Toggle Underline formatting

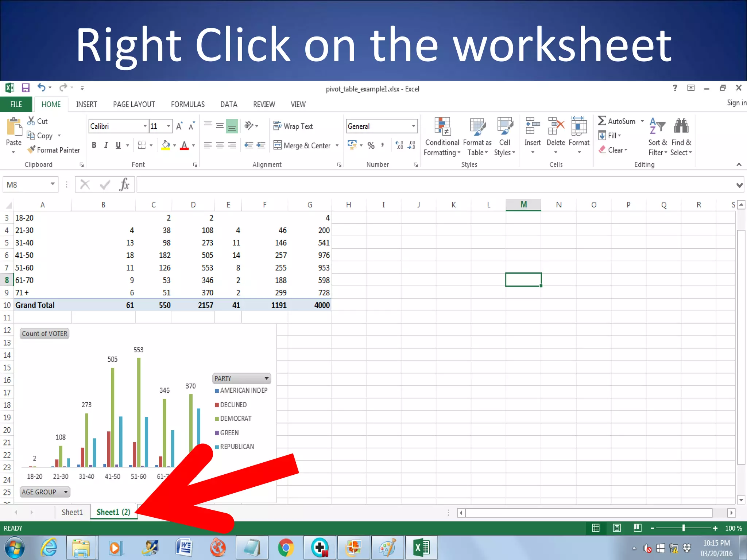[x=118, y=145]
